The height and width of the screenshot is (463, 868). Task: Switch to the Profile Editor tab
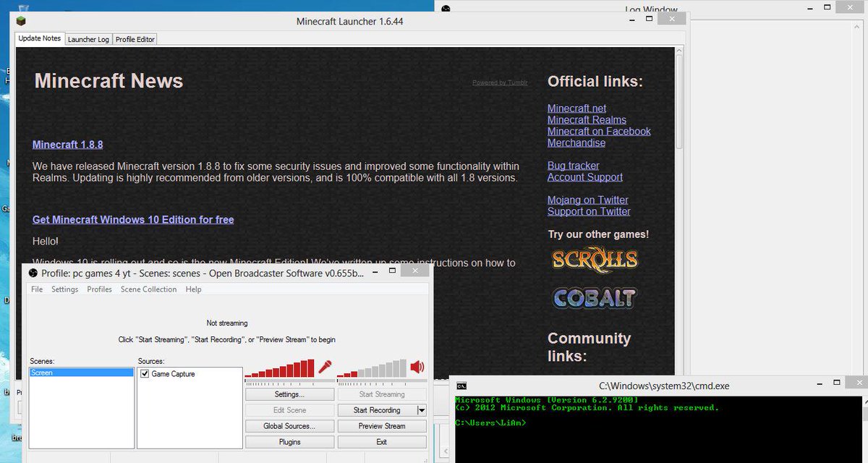pyautogui.click(x=135, y=39)
